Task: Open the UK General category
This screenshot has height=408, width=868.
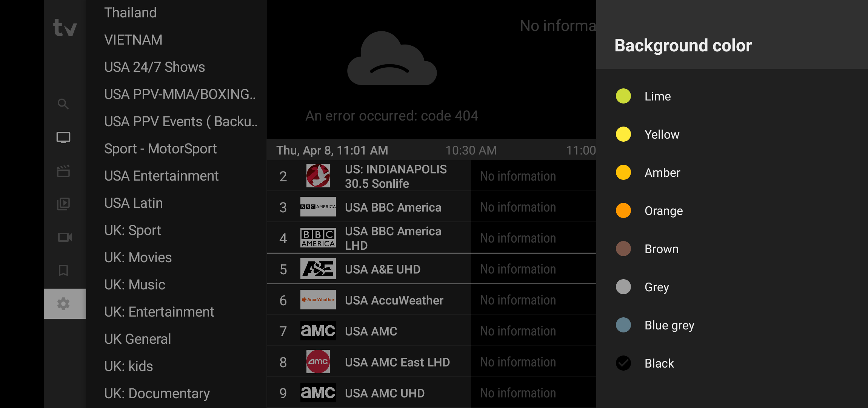Action: [x=137, y=339]
